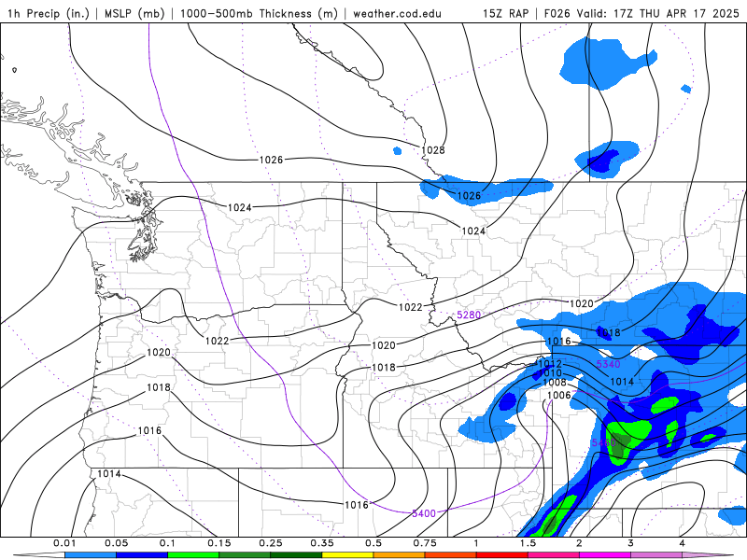Click the dark blue 0.05 legend swatch
The image size is (747, 560).
pos(142,555)
